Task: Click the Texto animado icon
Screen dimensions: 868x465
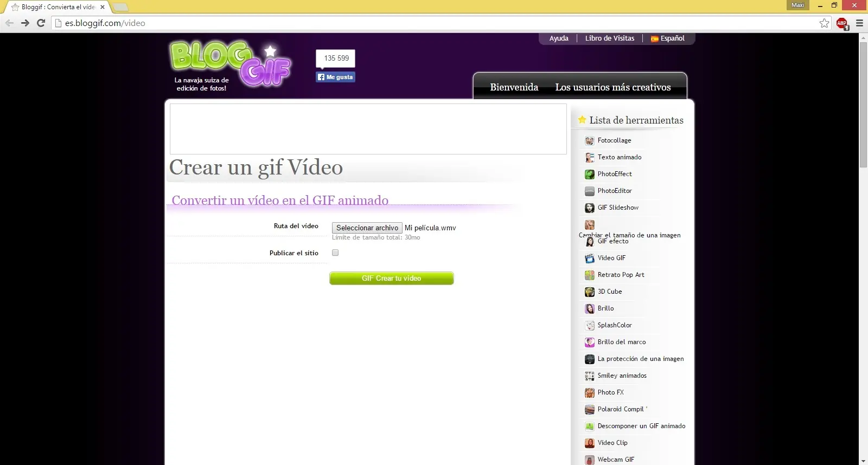Action: point(589,158)
